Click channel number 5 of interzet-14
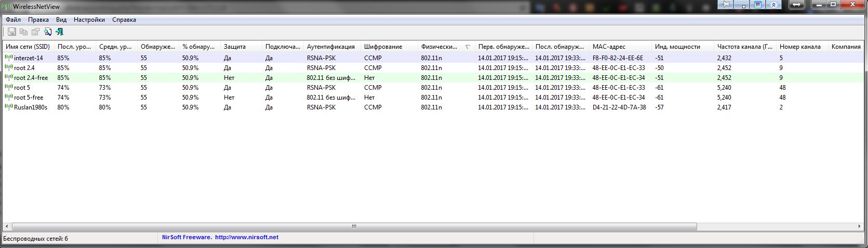The height and width of the screenshot is (248, 868). tap(781, 58)
